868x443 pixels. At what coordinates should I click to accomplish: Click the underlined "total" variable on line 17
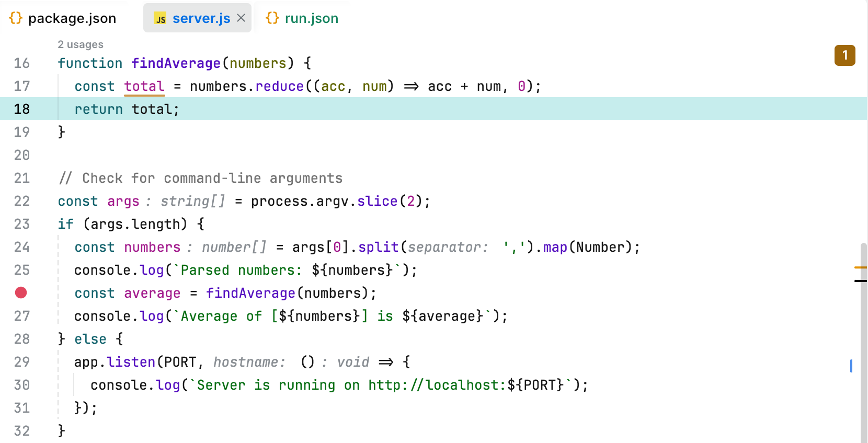coord(144,86)
